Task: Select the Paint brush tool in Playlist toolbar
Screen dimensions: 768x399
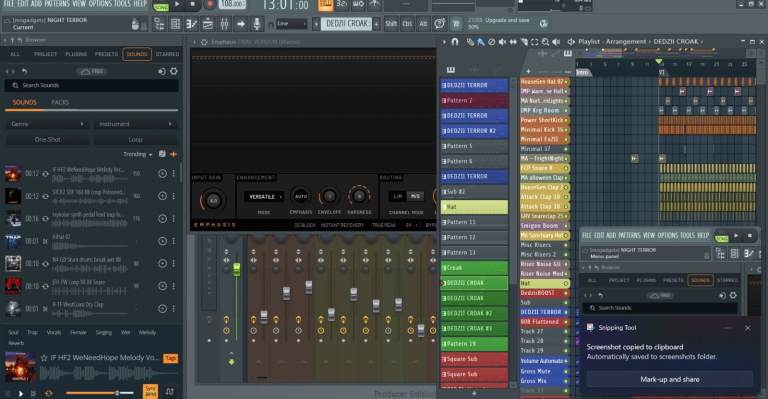Action: click(480, 42)
